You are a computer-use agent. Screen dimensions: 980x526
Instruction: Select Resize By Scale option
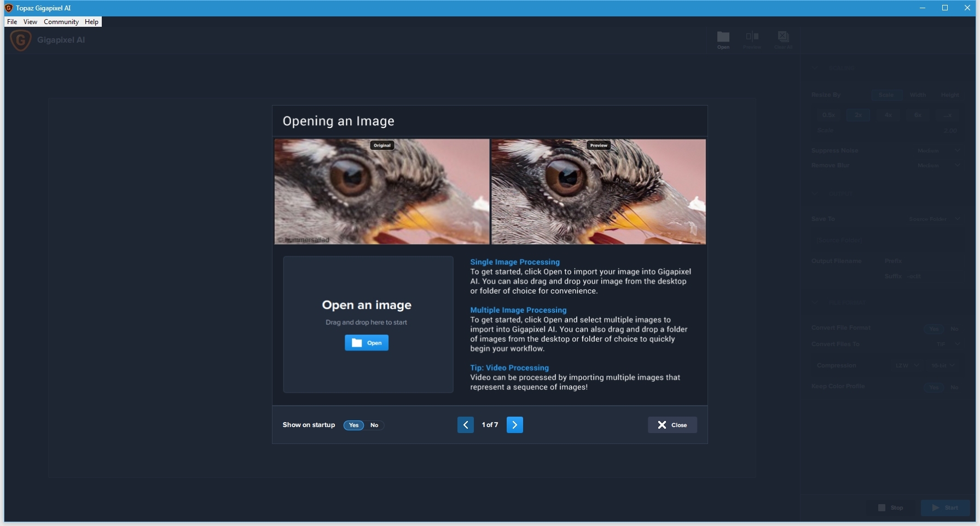[x=886, y=95]
